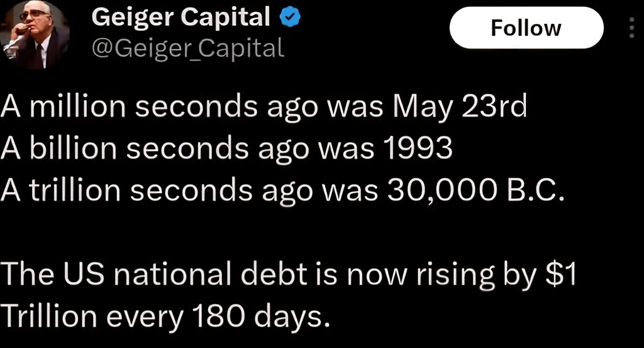Open the Geiger Capital display name link
The width and height of the screenshot is (644, 348).
pos(180,17)
